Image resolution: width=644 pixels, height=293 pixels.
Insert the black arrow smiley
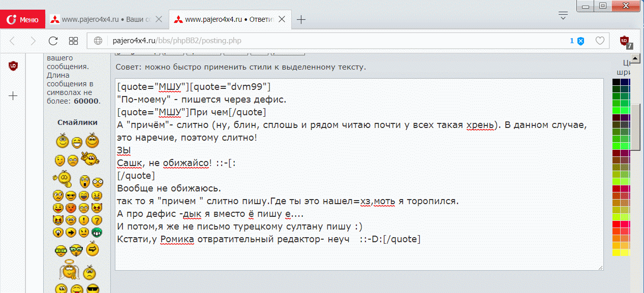tap(71, 232)
